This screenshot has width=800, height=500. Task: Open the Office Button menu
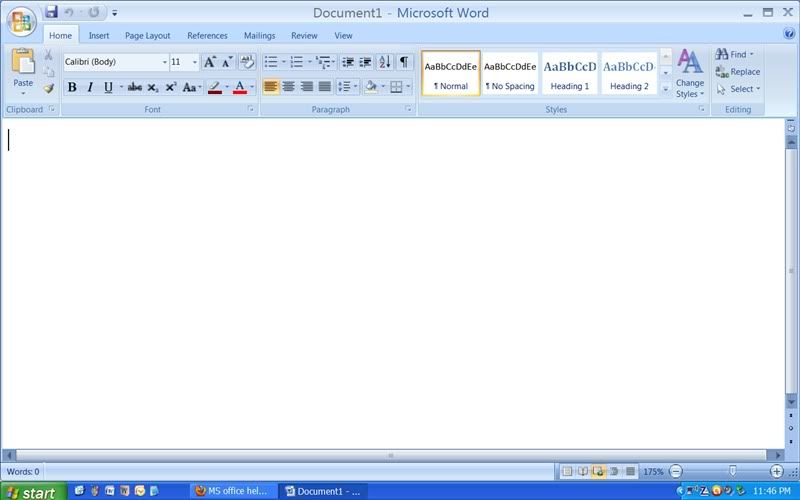pos(21,21)
